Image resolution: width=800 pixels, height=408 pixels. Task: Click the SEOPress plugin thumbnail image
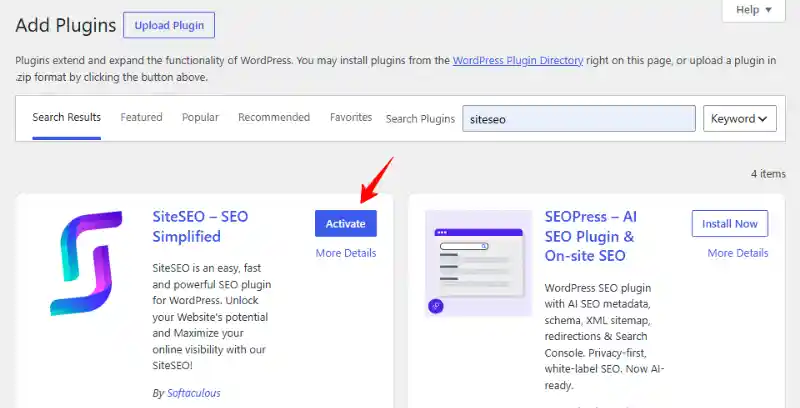point(479,264)
